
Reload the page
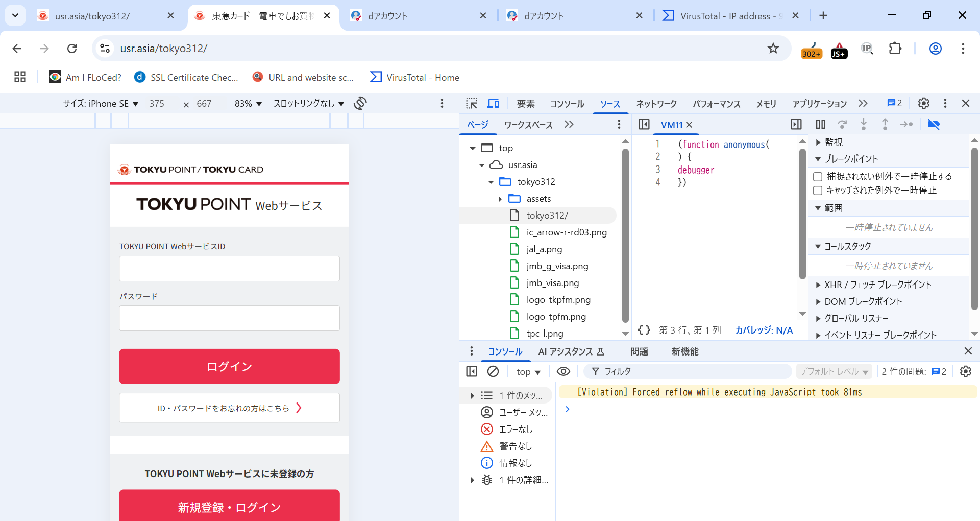72,49
